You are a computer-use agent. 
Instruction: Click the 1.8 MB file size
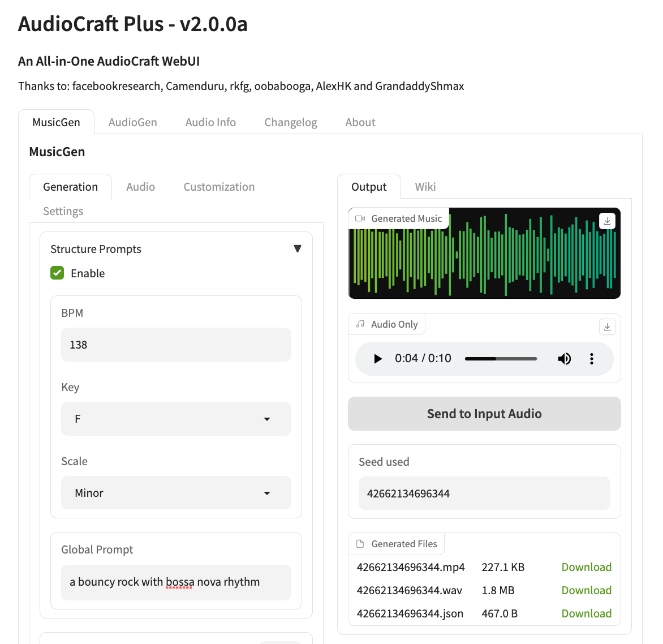tap(498, 590)
